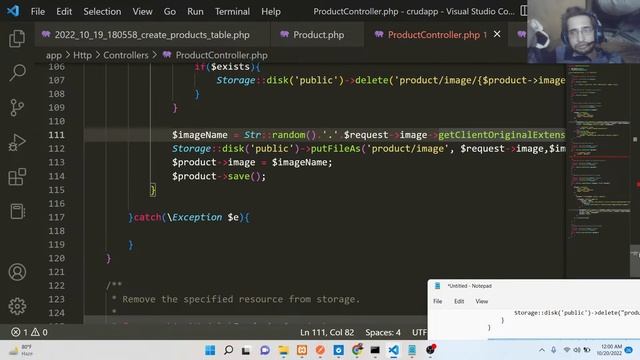
Task: Show hidden system tray icons chevron
Action: pos(542,350)
